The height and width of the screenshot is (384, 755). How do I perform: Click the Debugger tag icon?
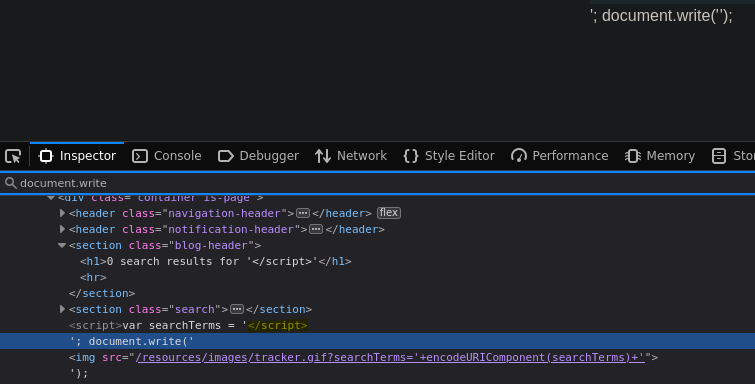pos(225,156)
